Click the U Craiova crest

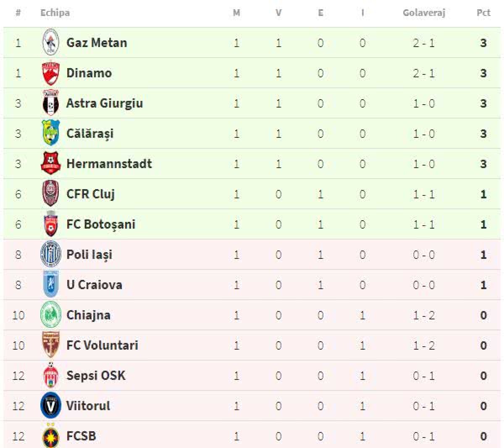click(51, 285)
